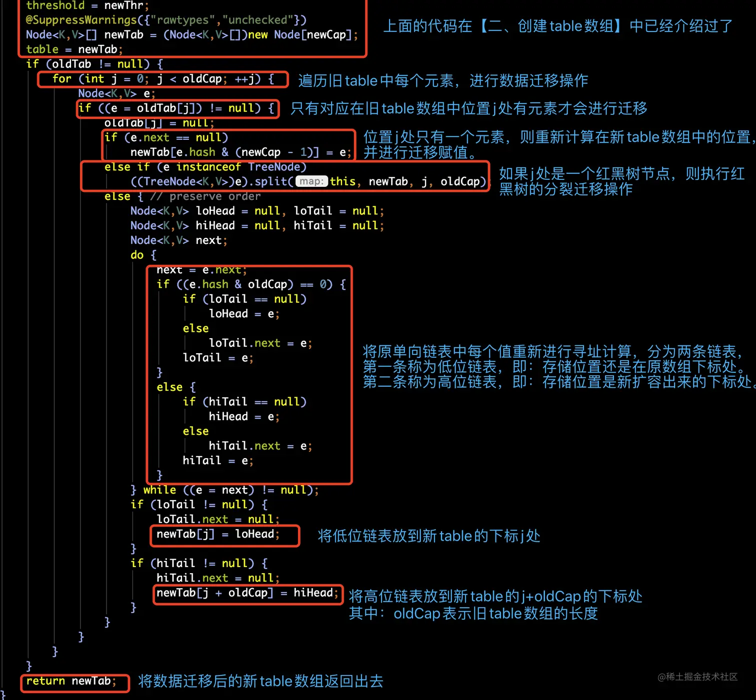Select the @SuppressWarnings annotation line

click(166, 20)
